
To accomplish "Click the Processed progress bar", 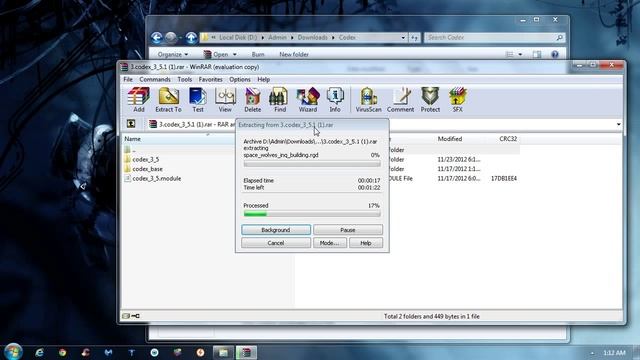I will coord(312,214).
